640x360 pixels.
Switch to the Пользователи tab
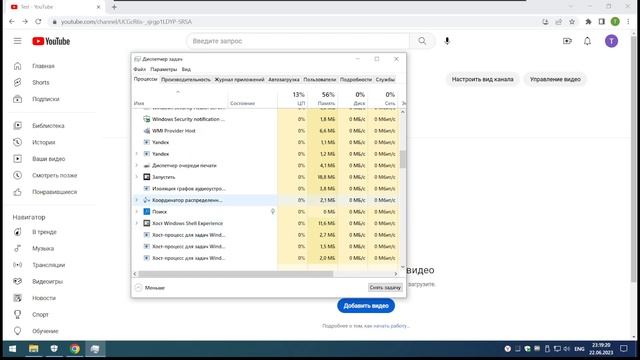(x=320, y=80)
